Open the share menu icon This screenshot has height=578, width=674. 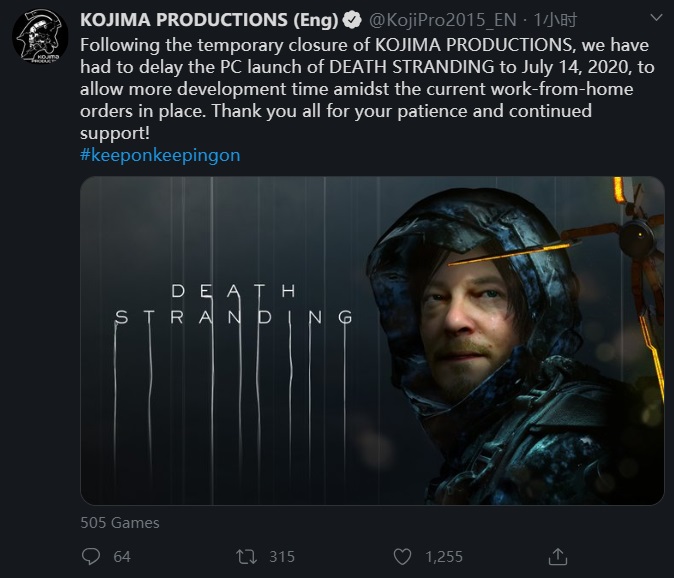[x=559, y=556]
